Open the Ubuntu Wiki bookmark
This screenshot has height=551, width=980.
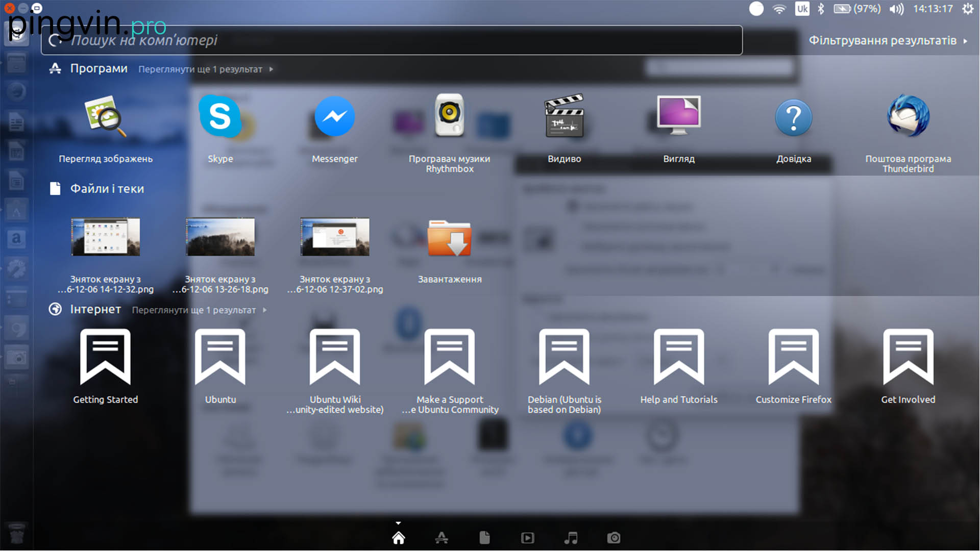click(335, 357)
